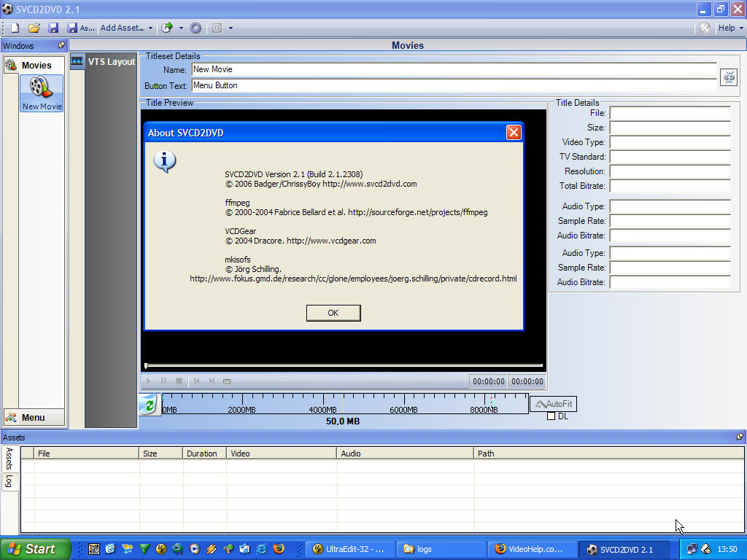
Task: Click the svcd2dvd.com URL text
Action: (370, 184)
